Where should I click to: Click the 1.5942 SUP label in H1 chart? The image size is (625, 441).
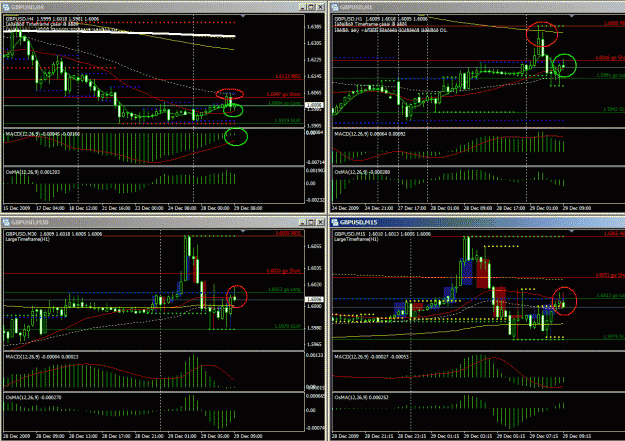(x=614, y=109)
